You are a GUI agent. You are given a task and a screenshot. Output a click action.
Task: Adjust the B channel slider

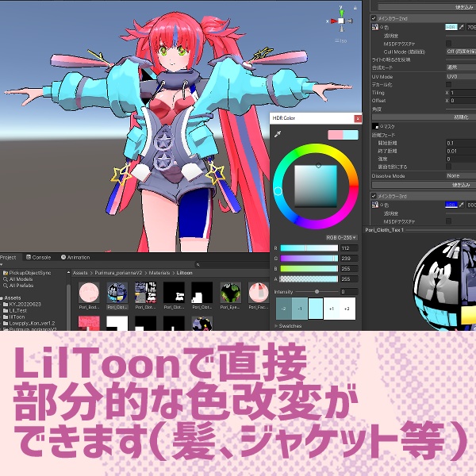coord(309,269)
